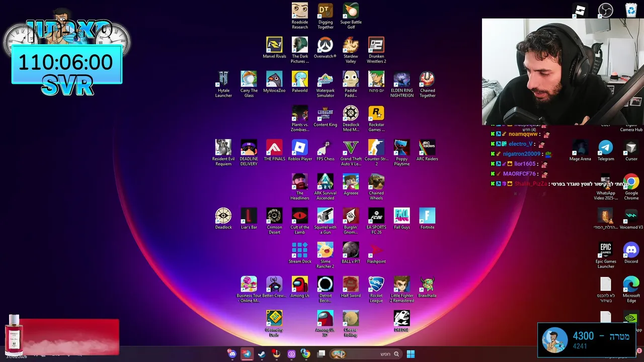Open the Deadlock game icon
The image size is (644, 362).
coord(223,219)
